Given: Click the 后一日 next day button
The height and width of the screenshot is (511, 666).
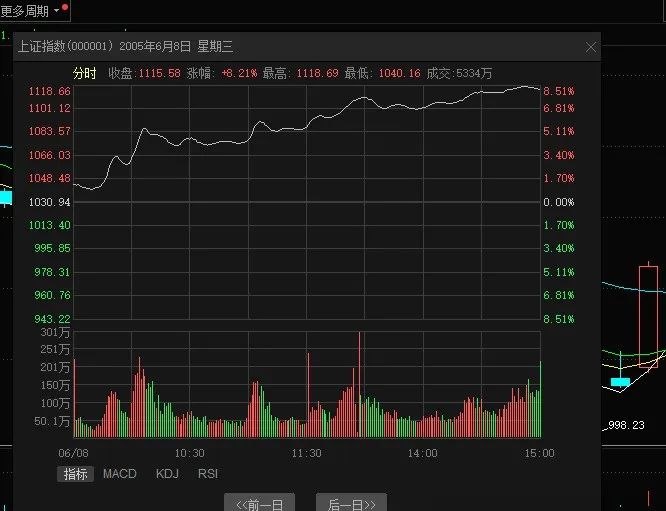Looking at the screenshot, I should tap(352, 503).
